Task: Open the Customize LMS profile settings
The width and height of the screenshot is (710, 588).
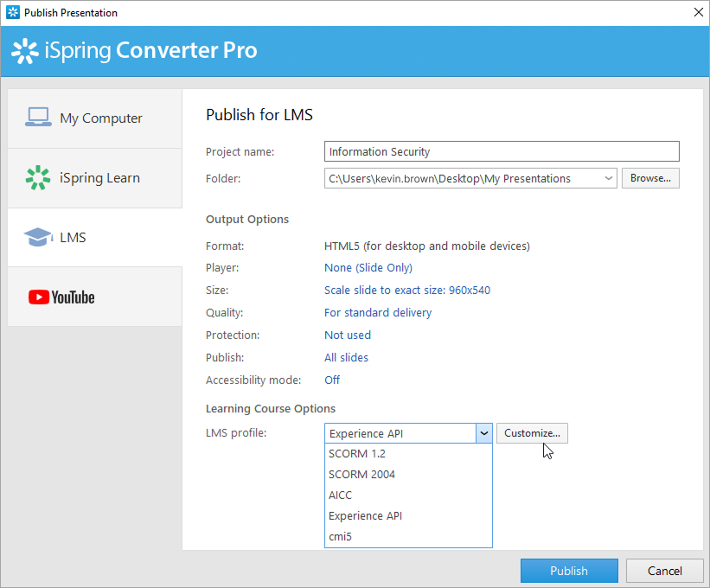Action: point(532,433)
